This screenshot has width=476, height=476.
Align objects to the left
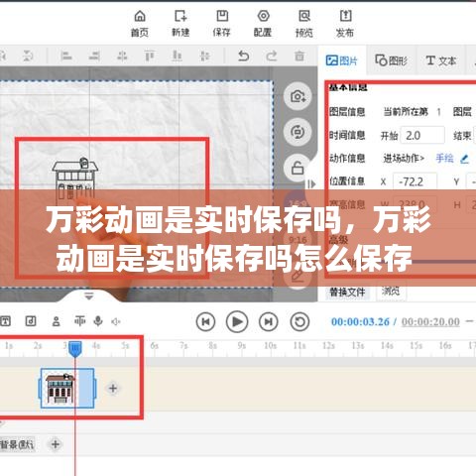[x=66, y=56]
